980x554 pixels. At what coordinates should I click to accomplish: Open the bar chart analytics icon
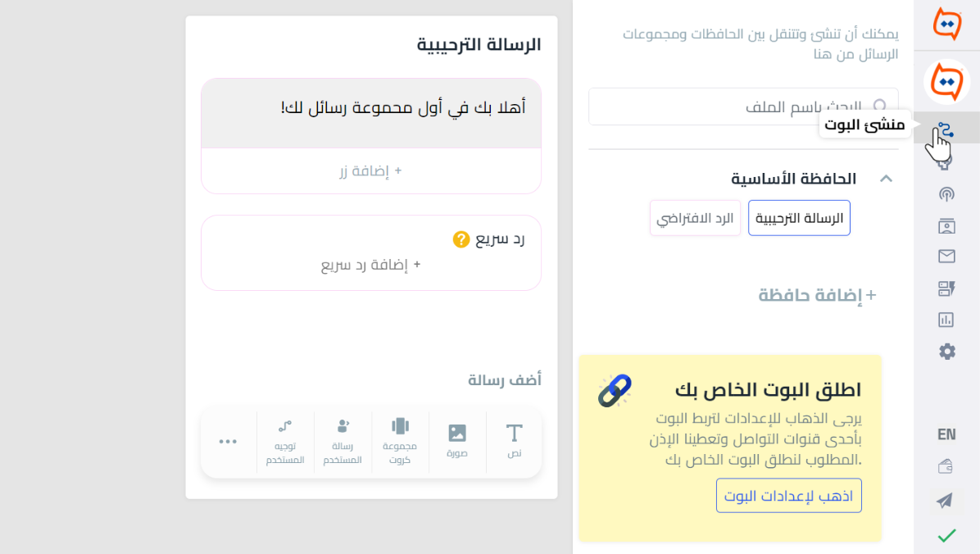click(946, 320)
